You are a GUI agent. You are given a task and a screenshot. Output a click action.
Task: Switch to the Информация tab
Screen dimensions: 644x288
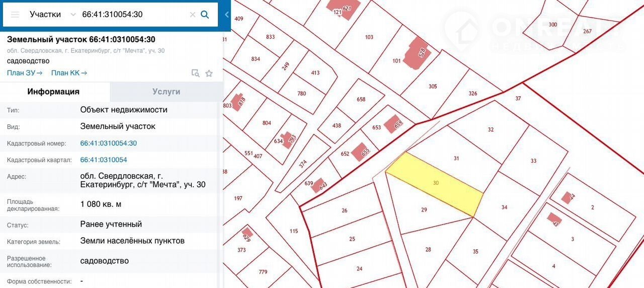pyautogui.click(x=53, y=92)
